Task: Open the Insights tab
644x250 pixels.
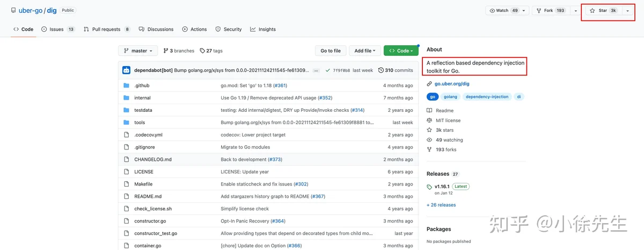Action: tap(263, 29)
